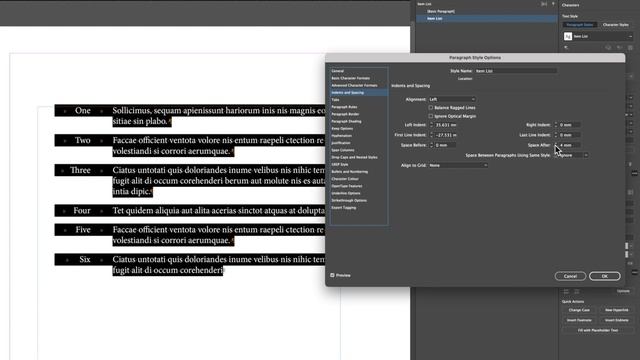Confirm the dialog with OK
640x360 pixels.
pyautogui.click(x=604, y=276)
